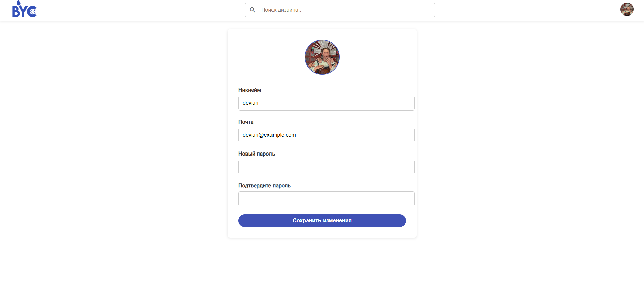Click the magnifier search icon
Screen dimensions: 644x307
coord(253,10)
